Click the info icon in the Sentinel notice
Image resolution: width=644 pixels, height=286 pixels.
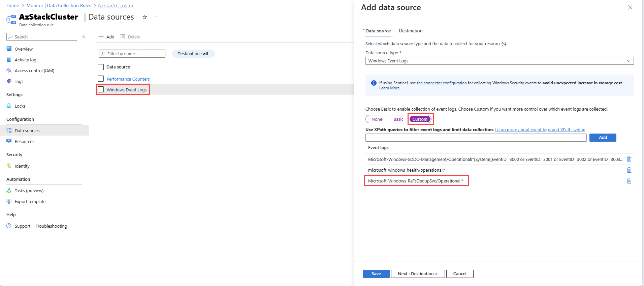374,83
